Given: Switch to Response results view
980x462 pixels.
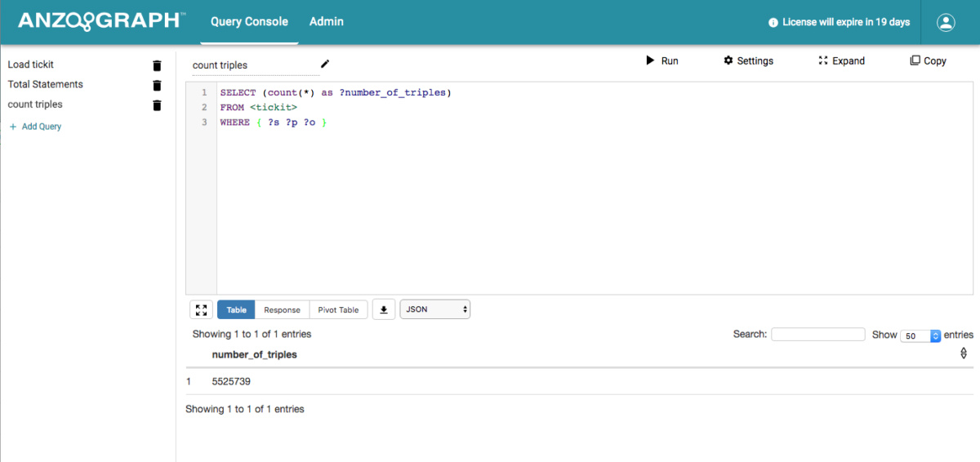Looking at the screenshot, I should (282, 310).
